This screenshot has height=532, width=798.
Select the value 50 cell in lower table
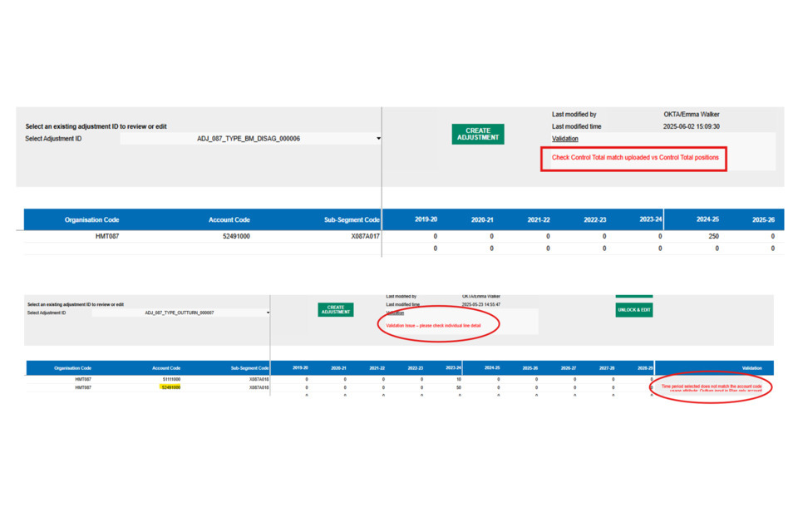[x=458, y=387]
